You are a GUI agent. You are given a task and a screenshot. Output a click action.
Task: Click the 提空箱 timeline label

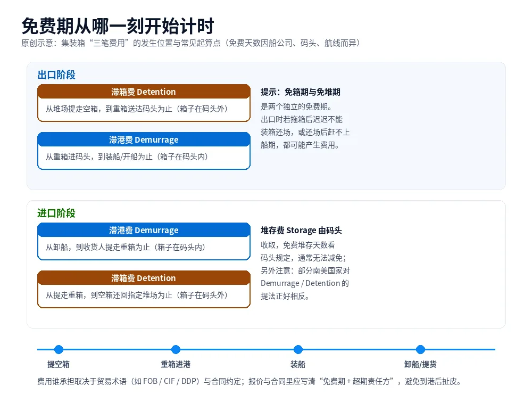click(x=59, y=364)
